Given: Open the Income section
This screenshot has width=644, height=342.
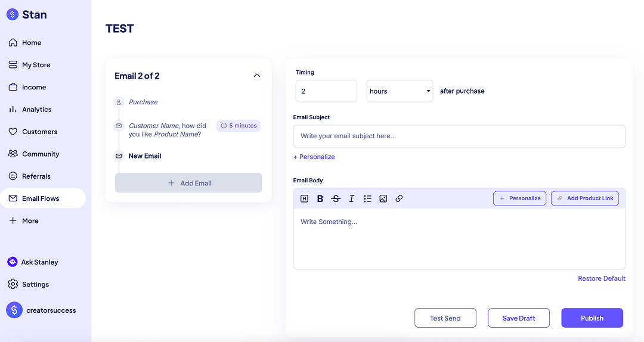Looking at the screenshot, I should click(27, 87).
